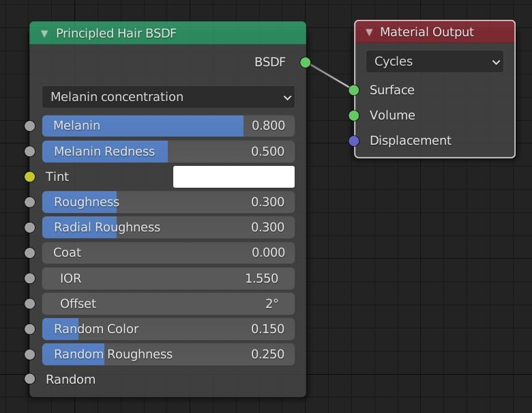Click the Random label text
This screenshot has height=413, width=532.
[70, 380]
